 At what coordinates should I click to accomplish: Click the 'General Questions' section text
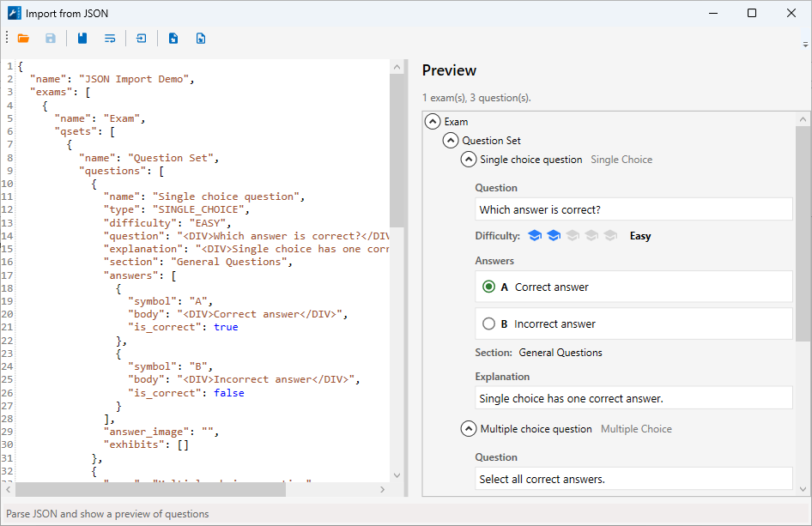[561, 353]
